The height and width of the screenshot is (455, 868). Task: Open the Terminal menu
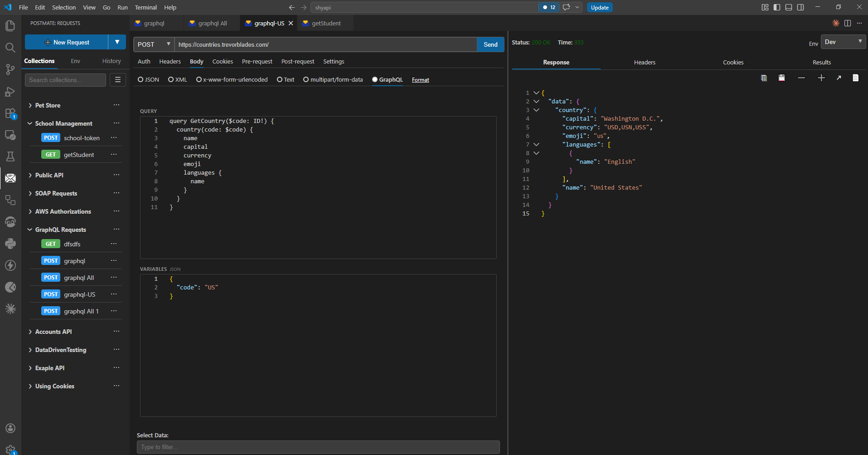145,7
